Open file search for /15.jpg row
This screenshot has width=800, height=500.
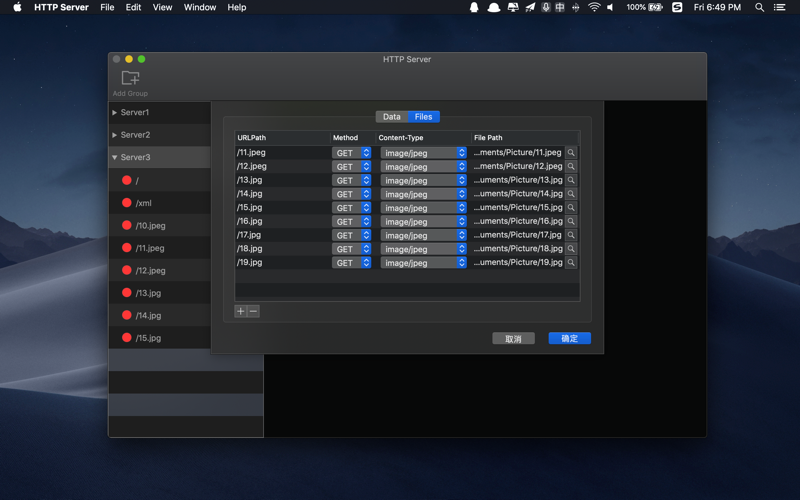point(571,208)
